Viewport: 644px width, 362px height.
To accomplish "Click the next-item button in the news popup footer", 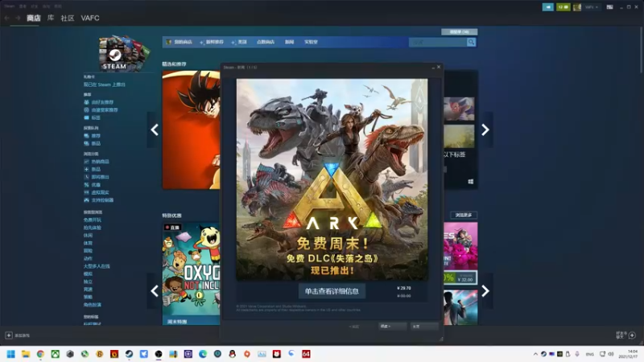I will [x=392, y=327].
